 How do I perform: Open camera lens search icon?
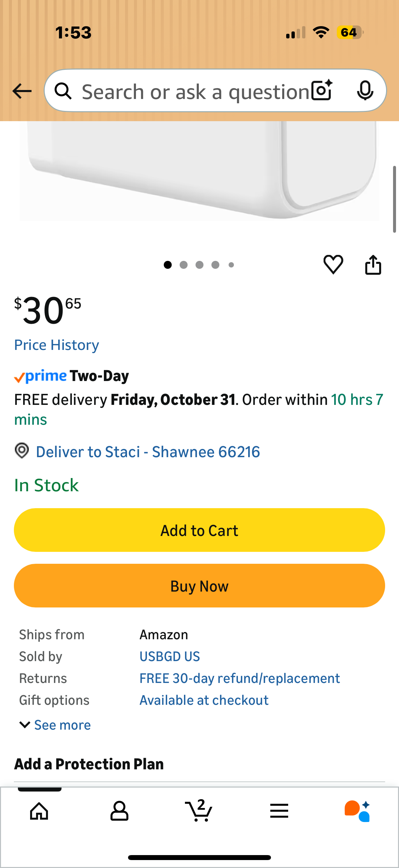point(322,91)
